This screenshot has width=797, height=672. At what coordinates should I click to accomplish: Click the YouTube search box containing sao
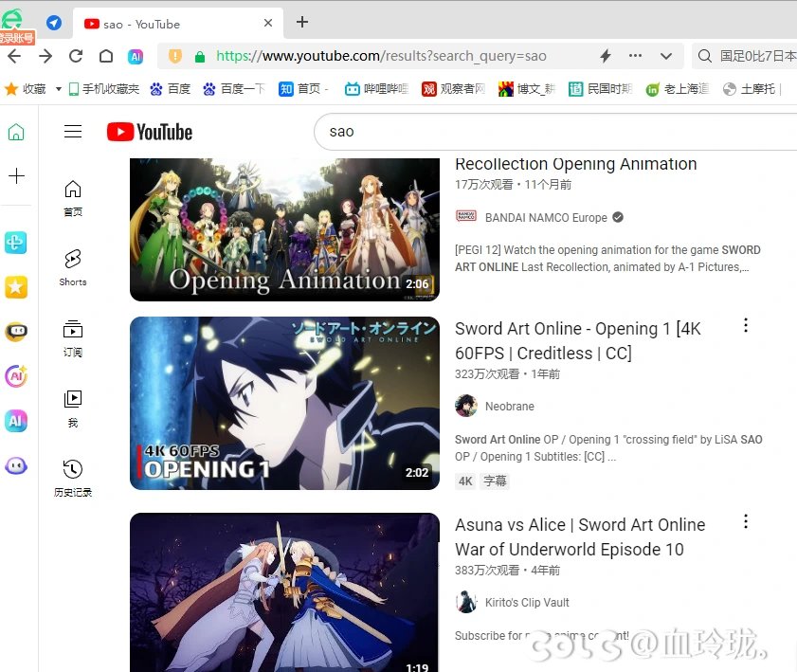click(555, 132)
